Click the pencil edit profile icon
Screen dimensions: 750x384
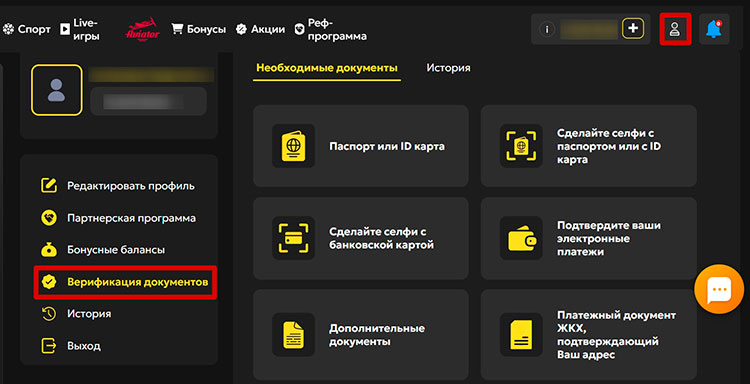(49, 186)
